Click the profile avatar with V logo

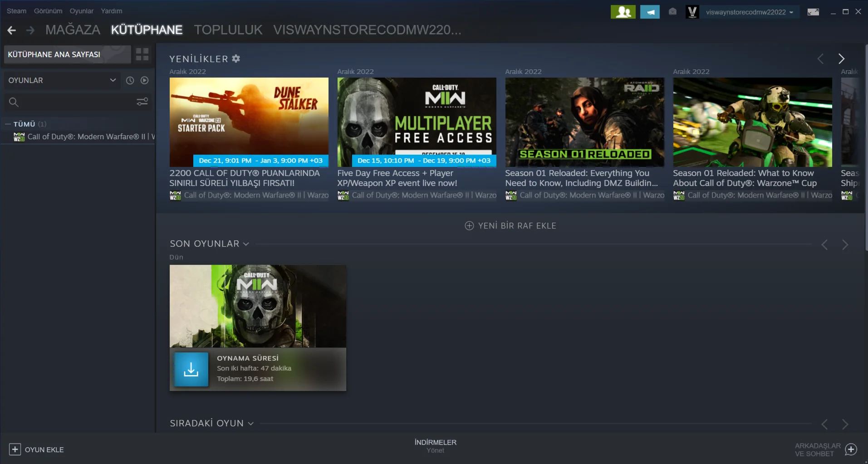pyautogui.click(x=692, y=12)
